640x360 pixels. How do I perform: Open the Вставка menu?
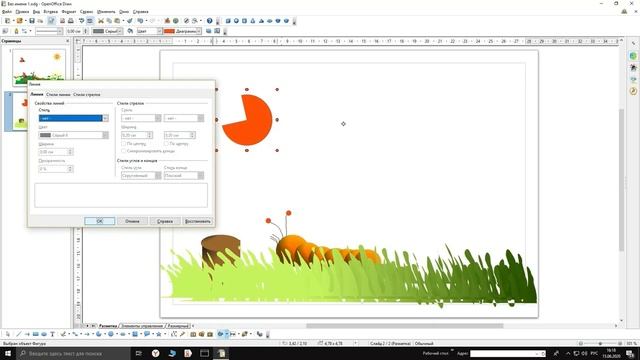click(x=51, y=12)
